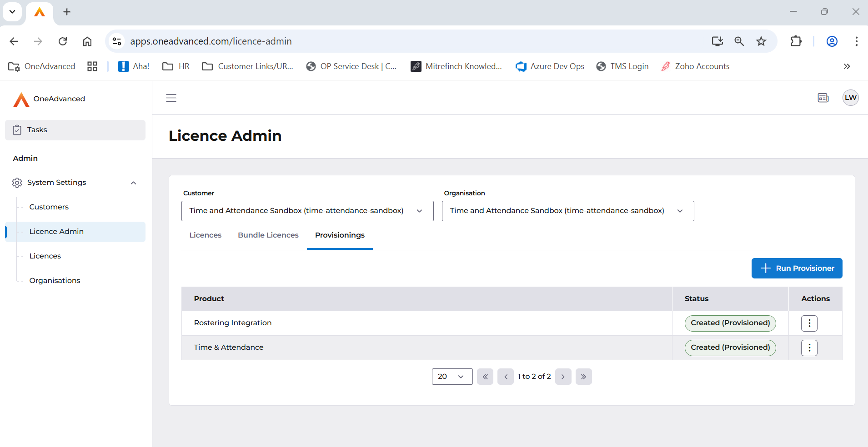Open the tab search dropdown arrow

[x=12, y=12]
